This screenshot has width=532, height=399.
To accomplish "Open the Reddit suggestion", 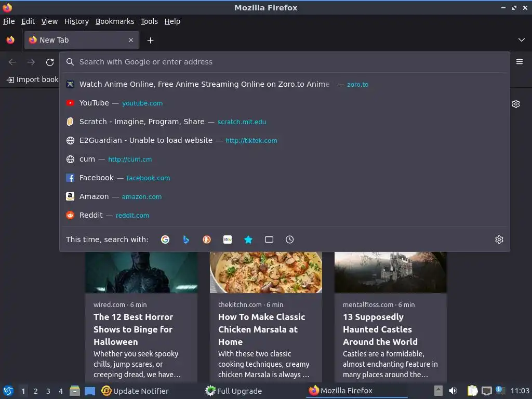I will point(284,215).
